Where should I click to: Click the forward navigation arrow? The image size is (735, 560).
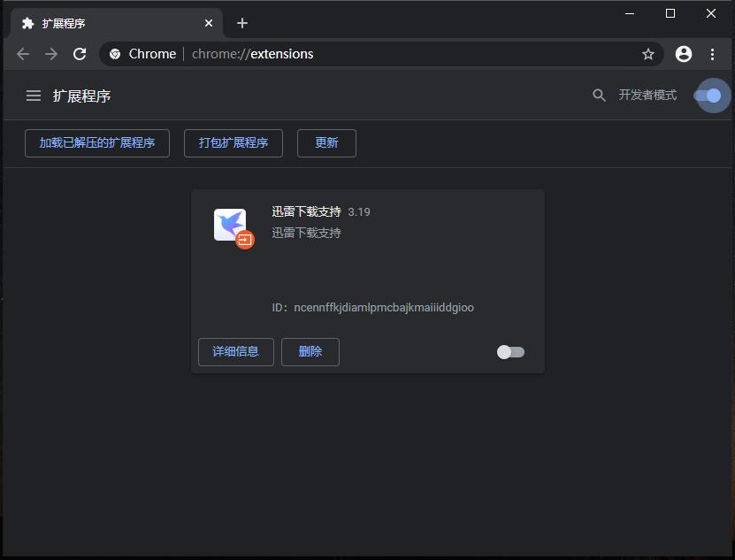pyautogui.click(x=50, y=54)
